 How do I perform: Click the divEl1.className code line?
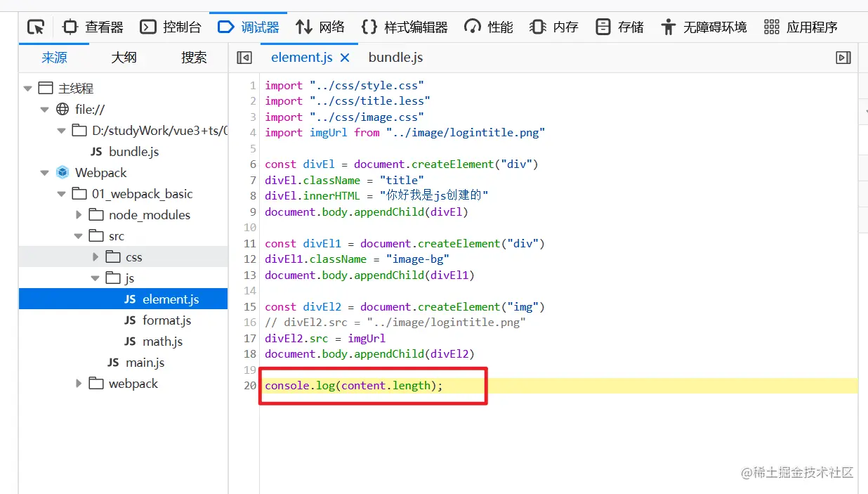pyautogui.click(x=357, y=259)
